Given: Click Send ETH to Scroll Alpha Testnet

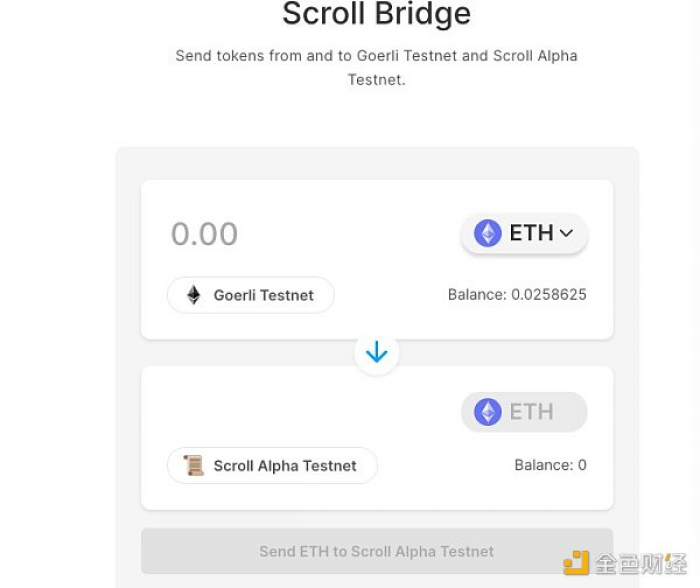Looking at the screenshot, I should [x=377, y=551].
